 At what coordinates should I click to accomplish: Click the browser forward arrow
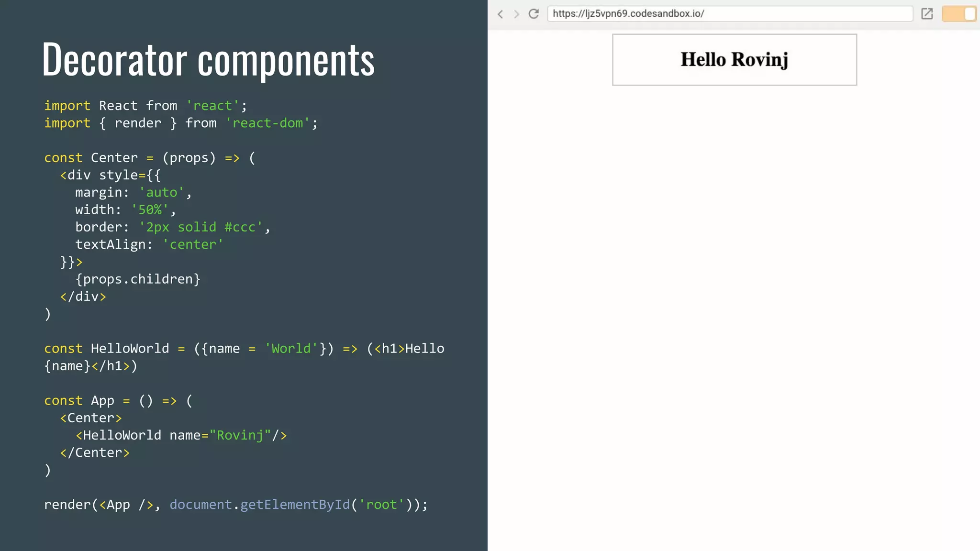tap(516, 14)
